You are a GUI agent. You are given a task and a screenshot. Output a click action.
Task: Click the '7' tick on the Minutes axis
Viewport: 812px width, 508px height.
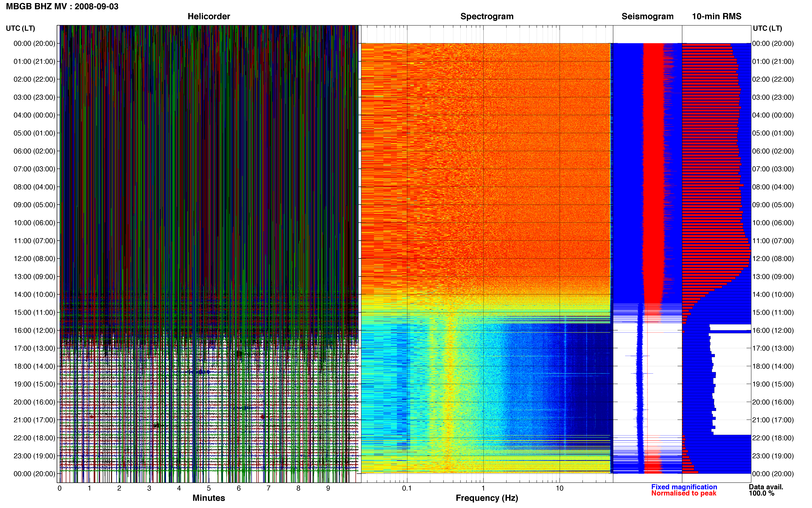click(269, 488)
